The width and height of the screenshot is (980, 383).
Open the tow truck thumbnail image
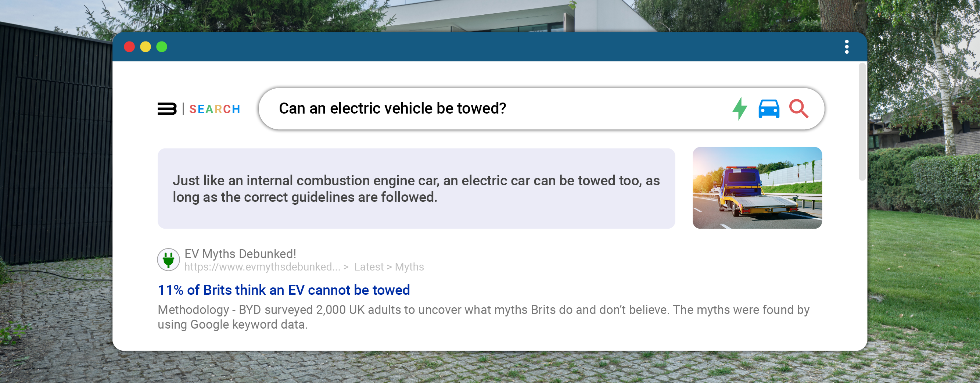pyautogui.click(x=757, y=188)
